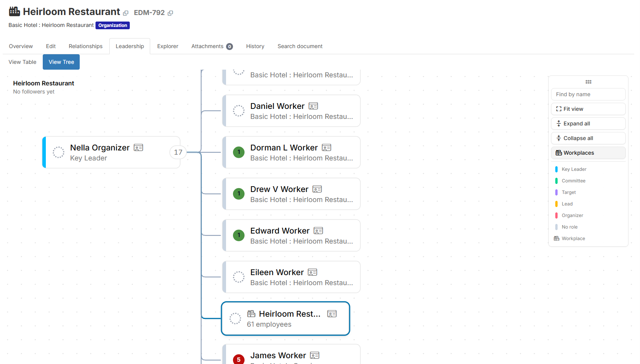Screen dimensions: 640x364
Task: Click Key Leader legend color swatch
Action: (x=556, y=169)
